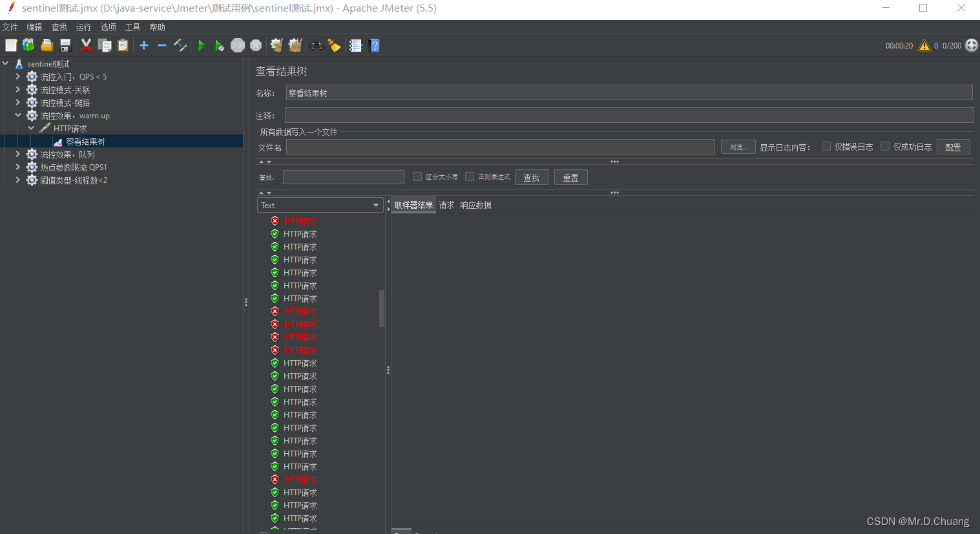The image size is (980, 534).
Task: Paste with the clipboard toolbar icon
Action: click(123, 45)
